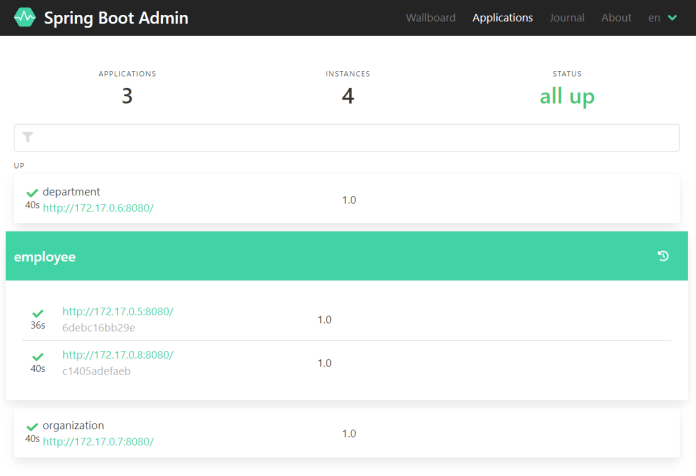Select the en language selector
The image size is (696, 476).
[x=654, y=18]
